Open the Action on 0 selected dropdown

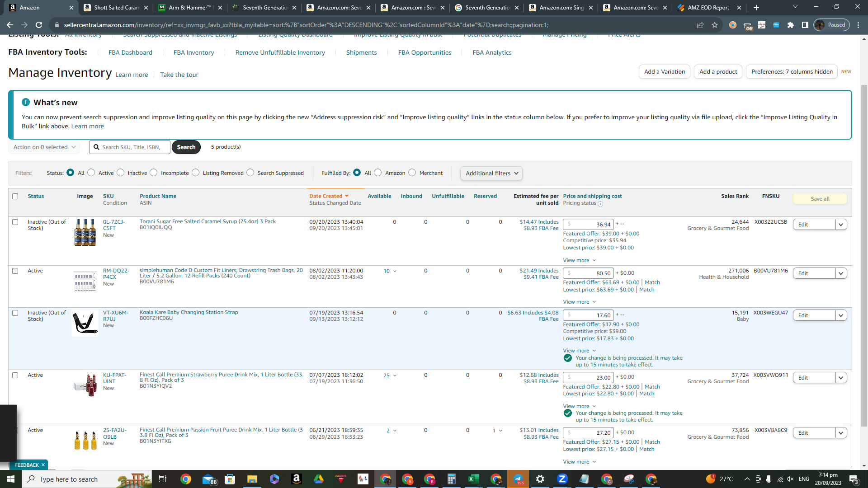click(44, 147)
